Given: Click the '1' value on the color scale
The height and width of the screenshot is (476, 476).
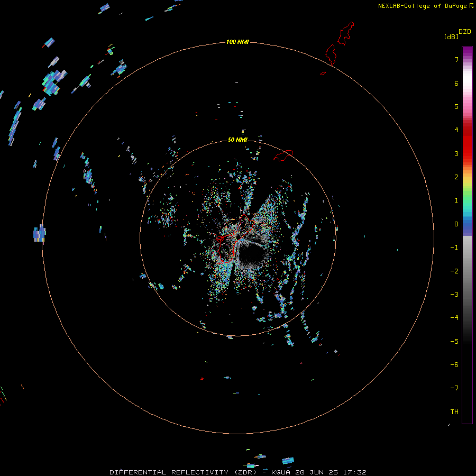Looking at the screenshot, I should (456, 200).
